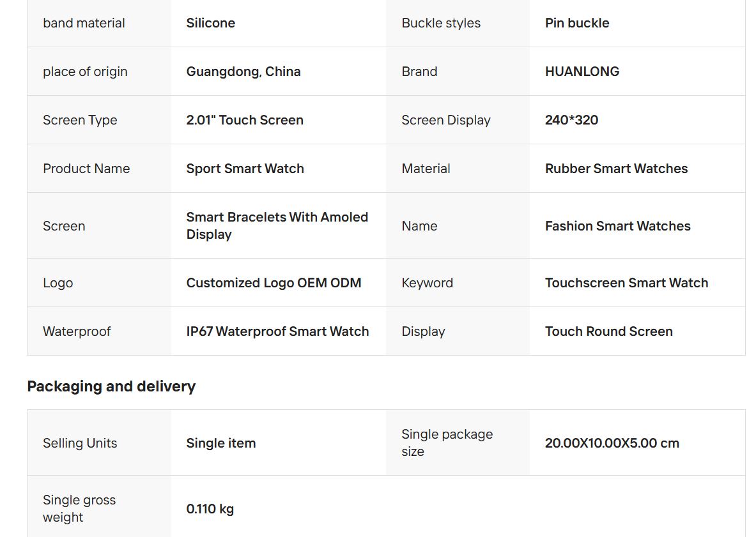Click the 'Fashion Smart Watches' name value
The height and width of the screenshot is (537, 756).
coord(617,226)
